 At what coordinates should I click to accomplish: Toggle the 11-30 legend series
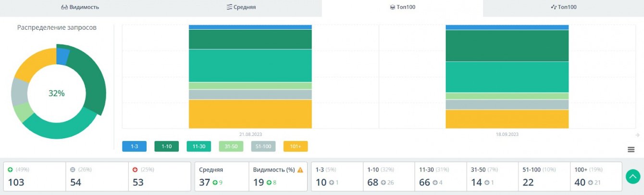(198, 146)
